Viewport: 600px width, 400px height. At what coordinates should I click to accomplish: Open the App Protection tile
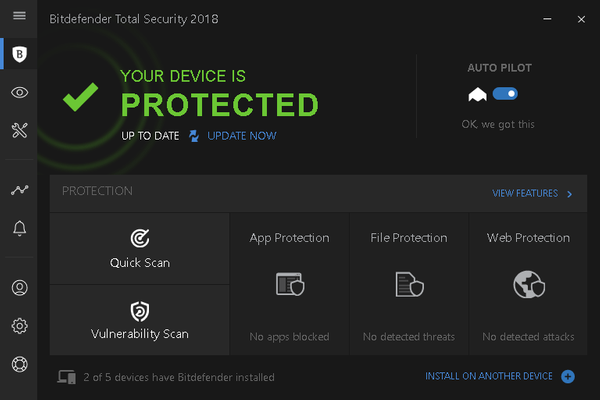tap(289, 284)
